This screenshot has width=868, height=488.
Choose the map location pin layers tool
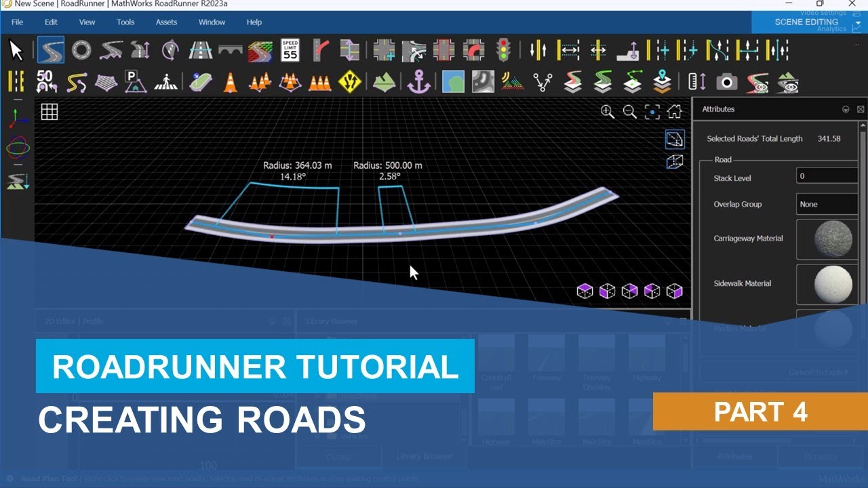(663, 83)
